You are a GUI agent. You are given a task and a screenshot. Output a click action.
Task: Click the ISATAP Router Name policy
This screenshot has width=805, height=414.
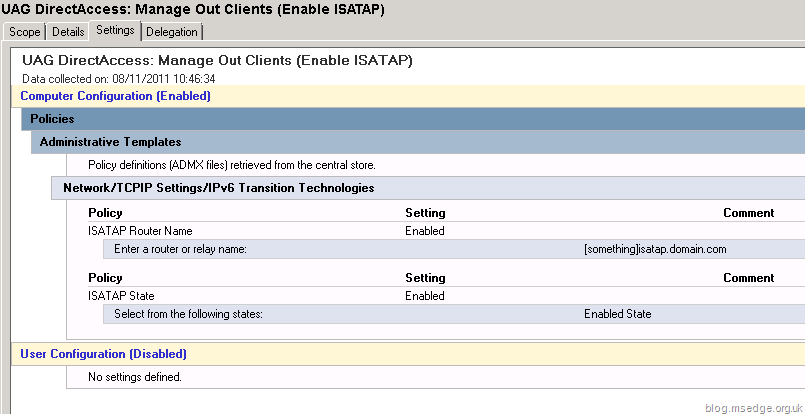click(140, 231)
